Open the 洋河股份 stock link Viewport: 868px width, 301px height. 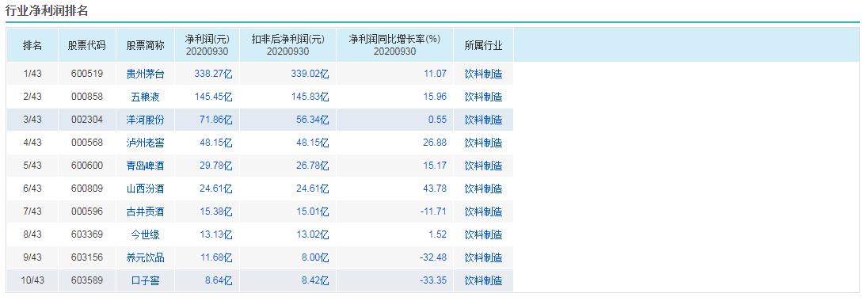click(x=145, y=120)
